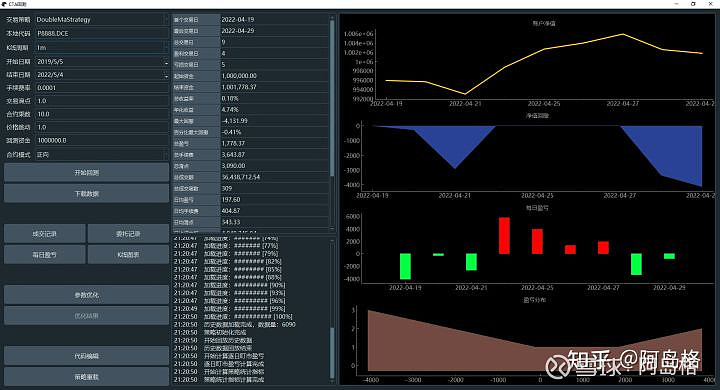The width and height of the screenshot is (720, 390).
Task: Focus the P8888.DCE local symbol field
Action: pyautogui.click(x=102, y=34)
